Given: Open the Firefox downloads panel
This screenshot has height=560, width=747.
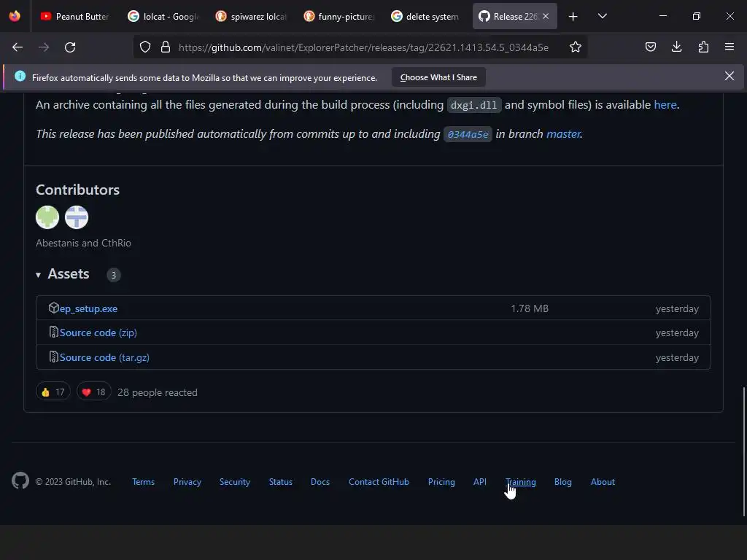Looking at the screenshot, I should 677,47.
